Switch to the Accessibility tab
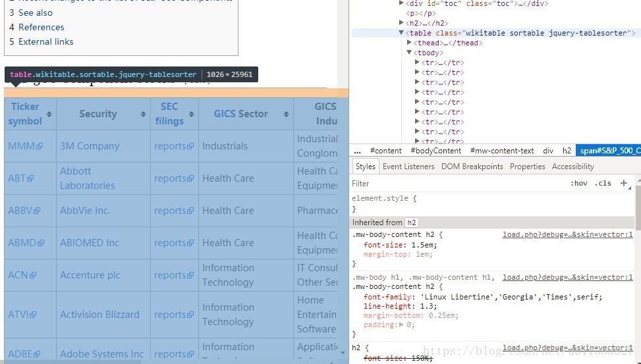The width and height of the screenshot is (641, 364). pyautogui.click(x=572, y=167)
